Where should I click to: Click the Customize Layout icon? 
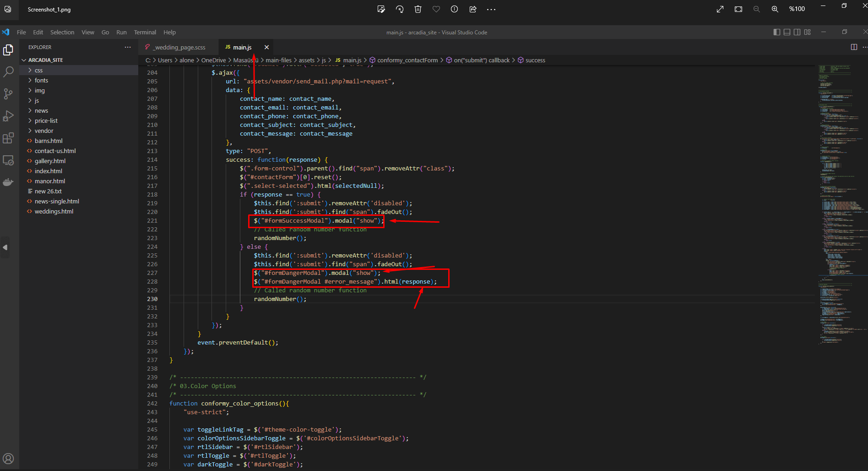coord(807,32)
